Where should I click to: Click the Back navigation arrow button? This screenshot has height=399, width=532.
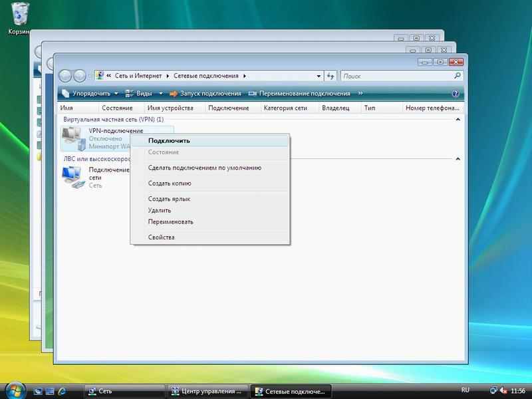coord(65,76)
